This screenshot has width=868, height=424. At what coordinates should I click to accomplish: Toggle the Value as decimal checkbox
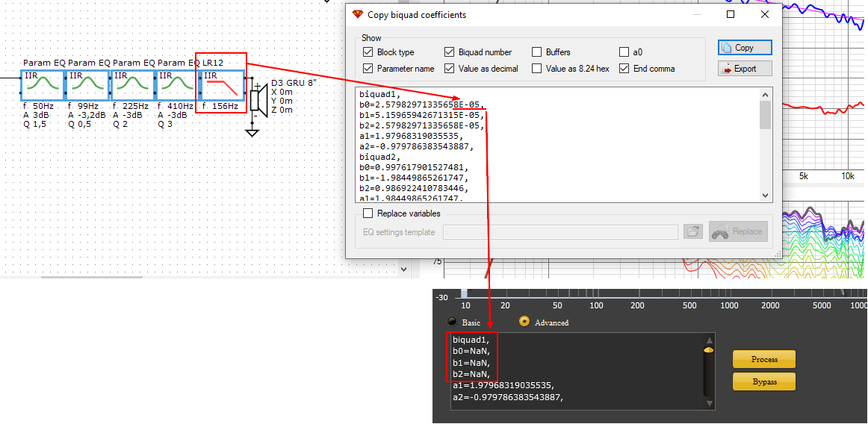click(x=449, y=69)
